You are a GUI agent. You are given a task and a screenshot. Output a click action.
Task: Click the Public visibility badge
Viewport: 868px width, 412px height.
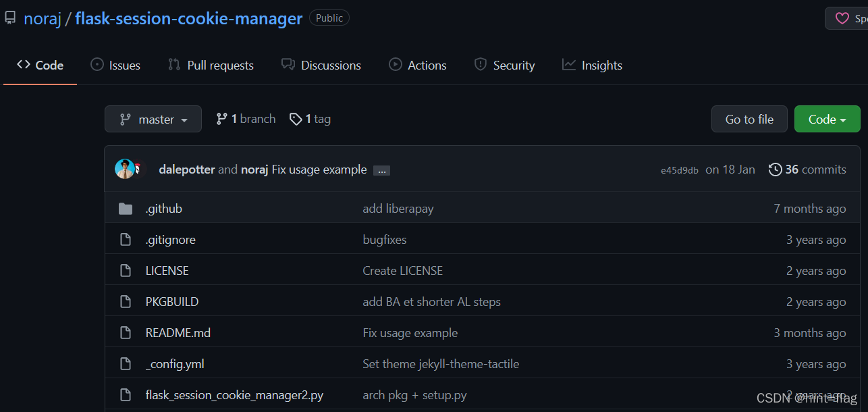(329, 18)
